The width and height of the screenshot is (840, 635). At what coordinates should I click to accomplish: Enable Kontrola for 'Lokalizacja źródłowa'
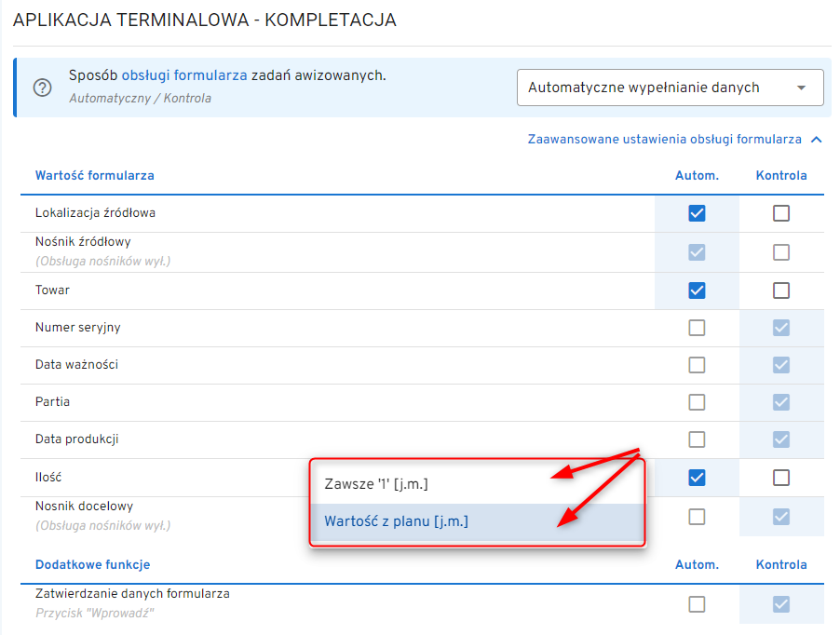coord(781,213)
